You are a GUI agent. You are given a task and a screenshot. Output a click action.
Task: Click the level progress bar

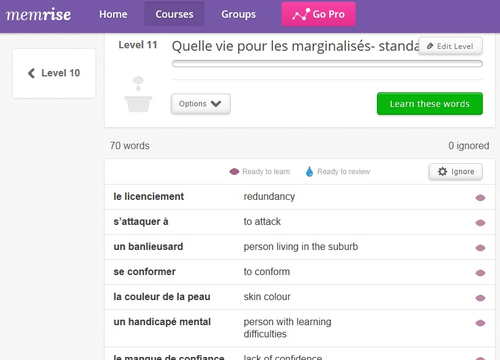click(327, 64)
